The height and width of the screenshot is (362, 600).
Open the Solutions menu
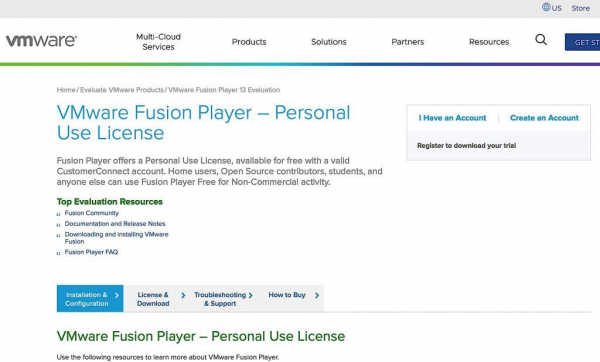point(329,42)
